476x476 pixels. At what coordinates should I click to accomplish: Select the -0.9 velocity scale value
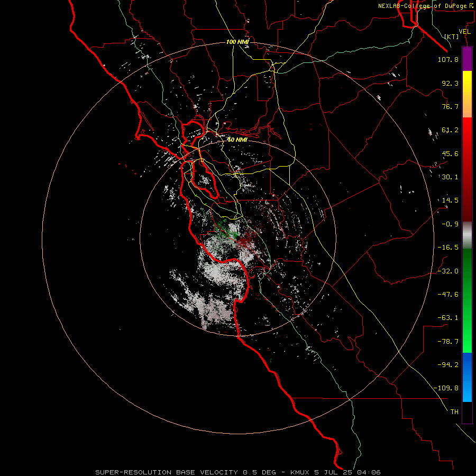point(450,224)
